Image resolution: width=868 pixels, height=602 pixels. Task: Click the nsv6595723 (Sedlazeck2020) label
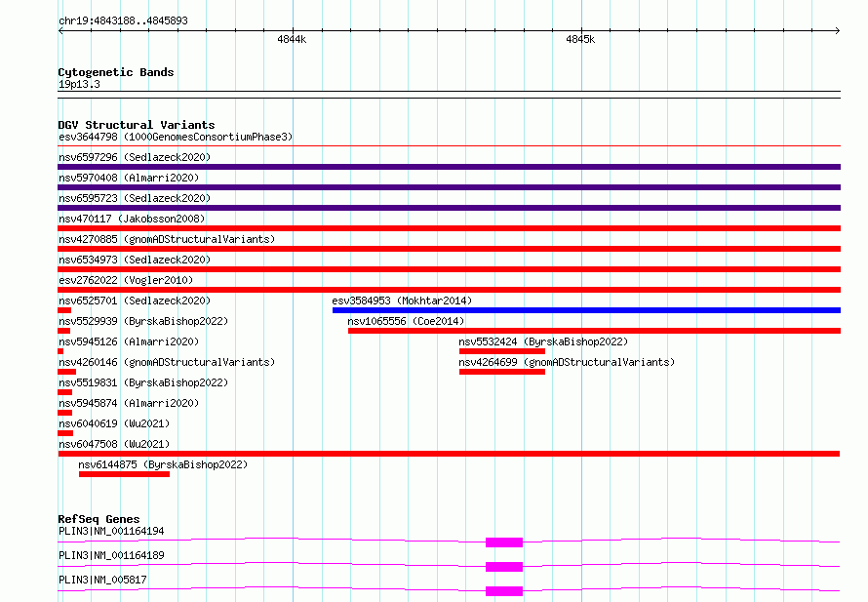(x=135, y=198)
